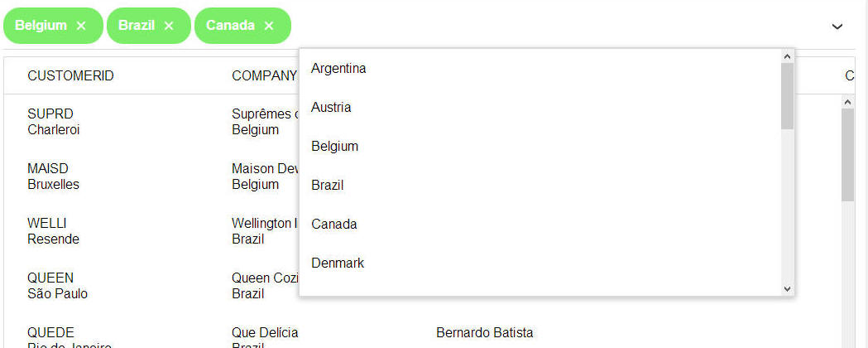Viewport: 868px width, 348px height.
Task: Remove the Belgium chip with its X icon
Action: click(81, 26)
